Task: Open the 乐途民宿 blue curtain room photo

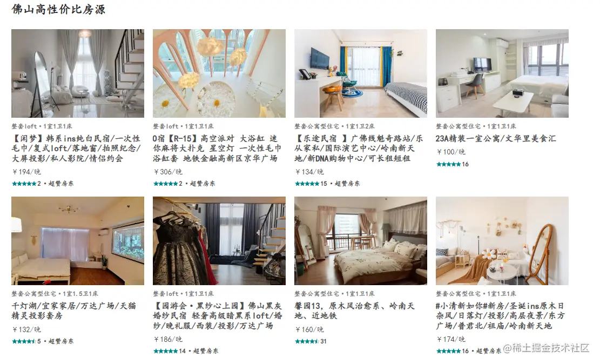Action: (x=361, y=73)
